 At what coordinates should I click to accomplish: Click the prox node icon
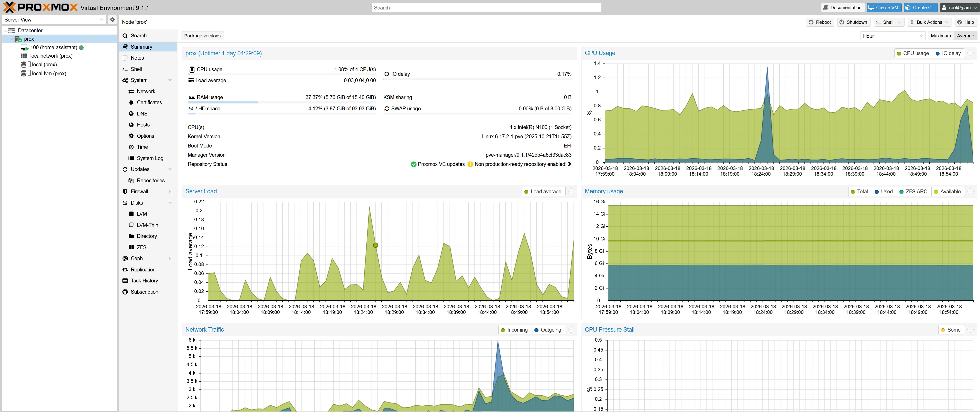pos(18,39)
